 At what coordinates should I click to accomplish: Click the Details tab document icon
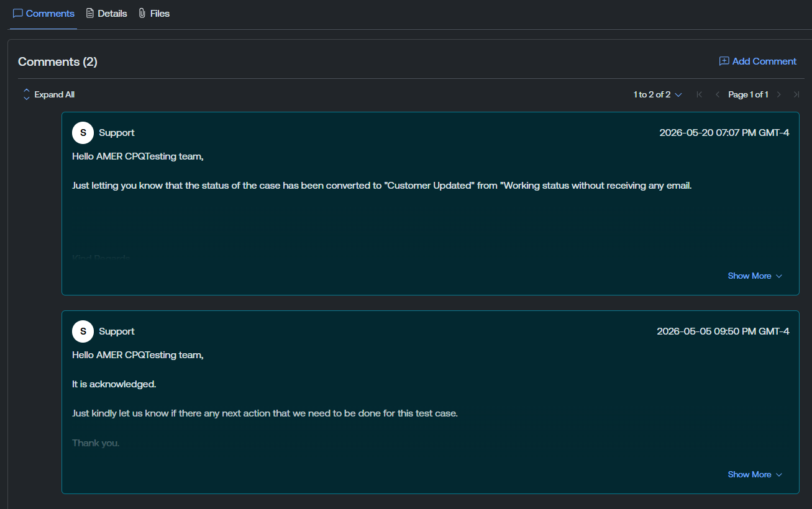coord(90,13)
